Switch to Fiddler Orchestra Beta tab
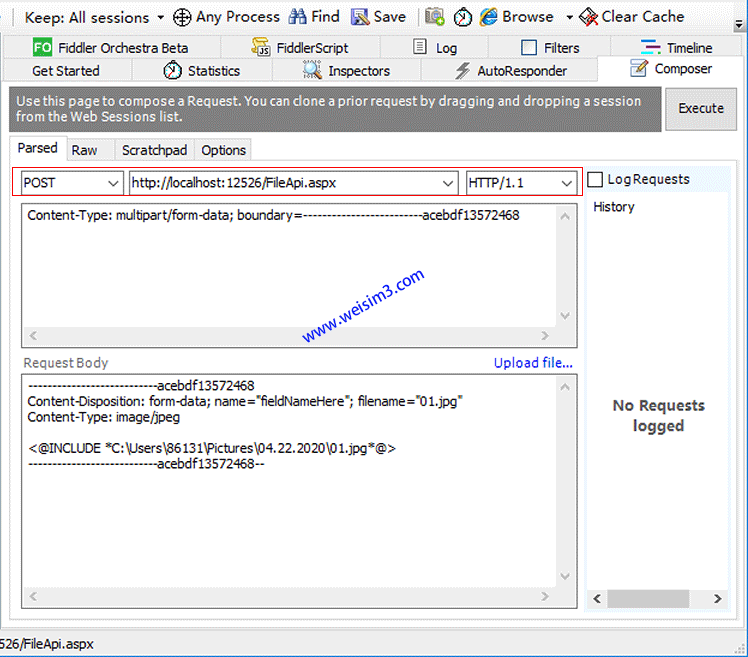This screenshot has width=748, height=657. point(111,48)
